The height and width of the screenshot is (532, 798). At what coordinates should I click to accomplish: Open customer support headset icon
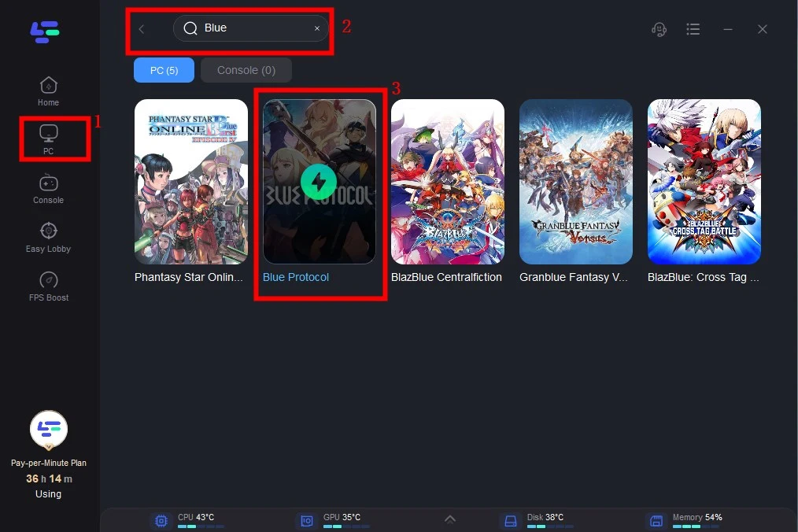tap(659, 30)
